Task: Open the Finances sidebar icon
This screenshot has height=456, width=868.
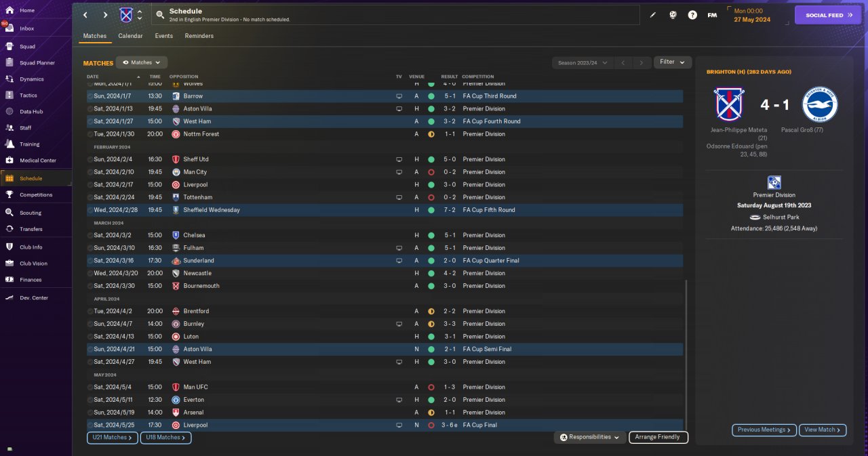Action: (x=9, y=280)
